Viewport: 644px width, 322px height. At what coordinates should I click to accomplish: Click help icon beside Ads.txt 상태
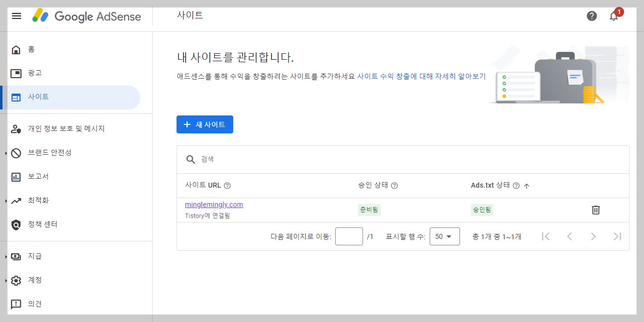click(516, 186)
